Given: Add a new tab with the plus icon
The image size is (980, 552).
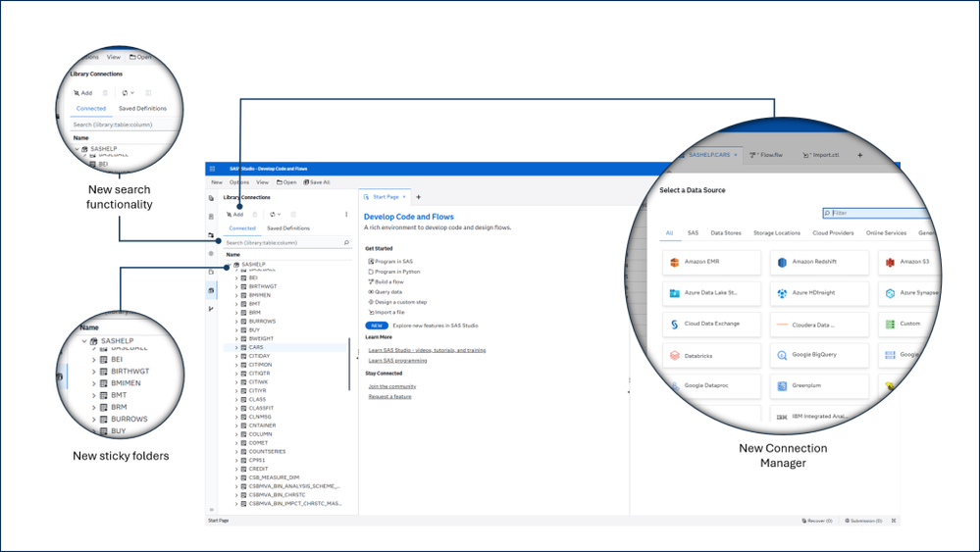Looking at the screenshot, I should [x=419, y=197].
